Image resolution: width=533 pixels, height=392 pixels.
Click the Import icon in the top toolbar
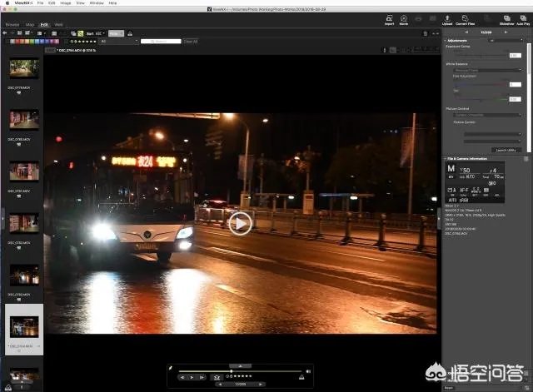pos(389,18)
